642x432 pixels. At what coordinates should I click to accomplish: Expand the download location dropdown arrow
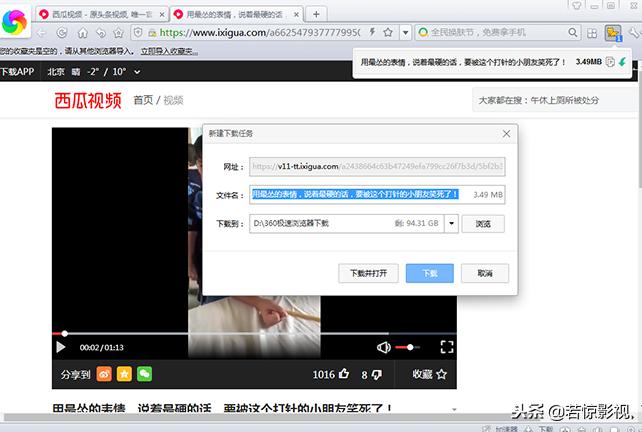(451, 224)
